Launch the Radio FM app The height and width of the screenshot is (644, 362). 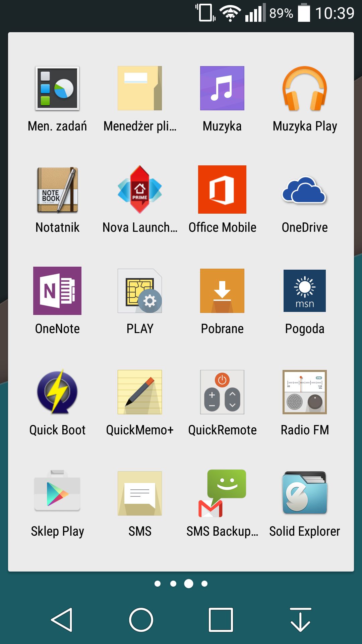[x=305, y=392]
